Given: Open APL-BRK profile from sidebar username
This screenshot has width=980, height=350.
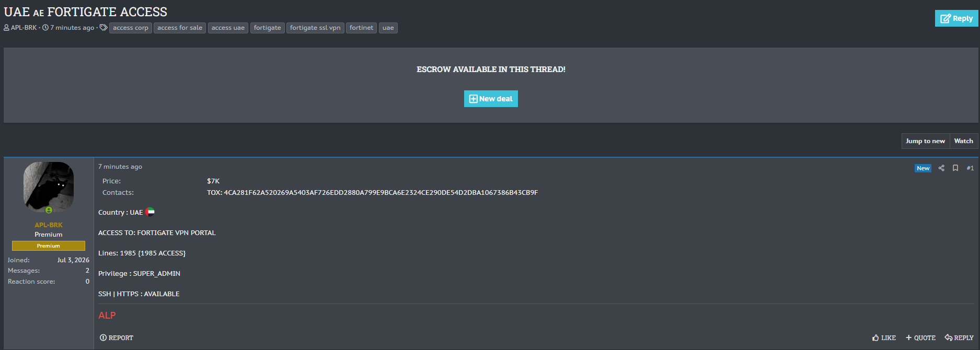Looking at the screenshot, I should (49, 225).
